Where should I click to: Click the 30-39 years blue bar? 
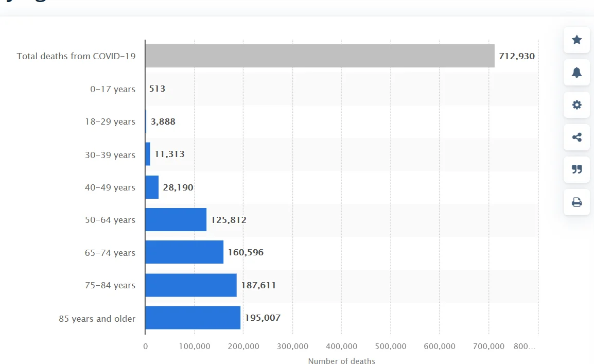coord(148,154)
